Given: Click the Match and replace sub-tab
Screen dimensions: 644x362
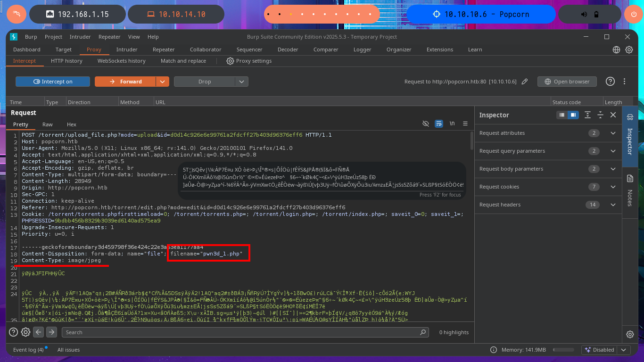Looking at the screenshot, I should (183, 61).
